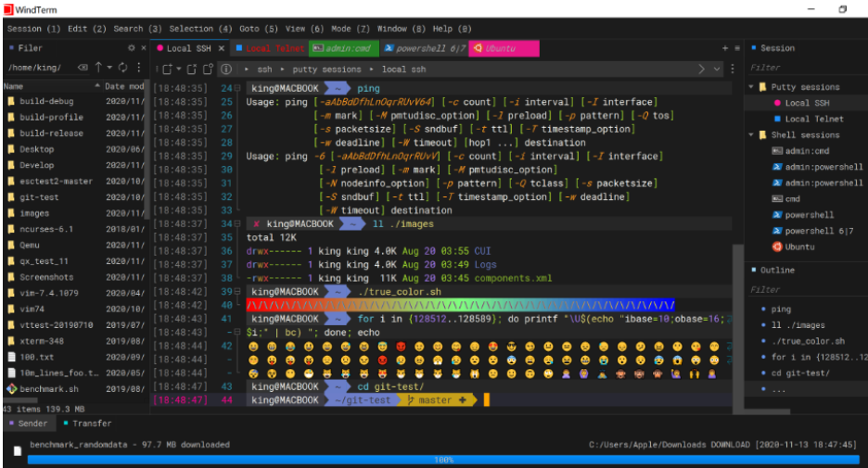
Task: Open the View (6) menu
Action: [304, 29]
